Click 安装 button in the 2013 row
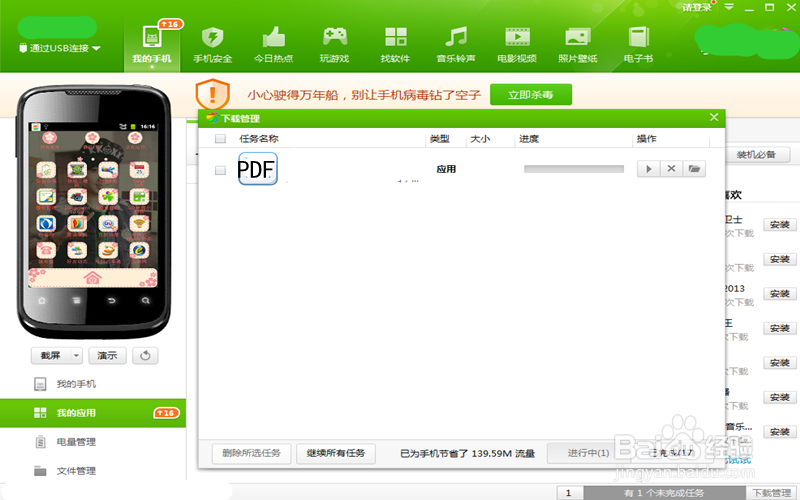The width and height of the screenshot is (800, 500). pos(780,294)
